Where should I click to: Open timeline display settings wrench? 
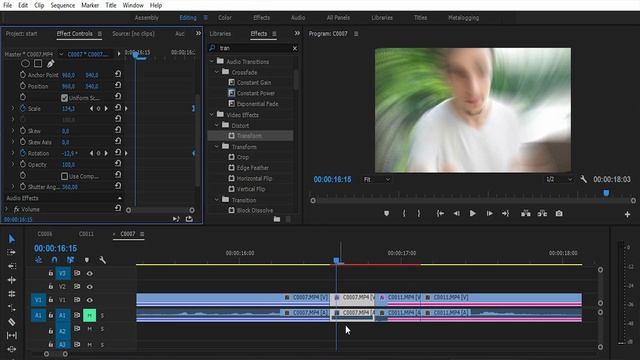coord(102,260)
